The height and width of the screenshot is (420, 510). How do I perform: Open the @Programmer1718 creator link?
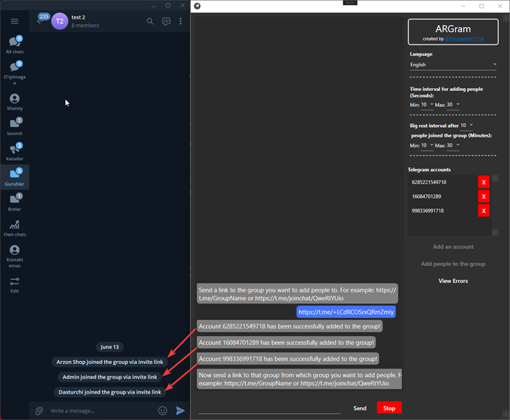tap(464, 39)
